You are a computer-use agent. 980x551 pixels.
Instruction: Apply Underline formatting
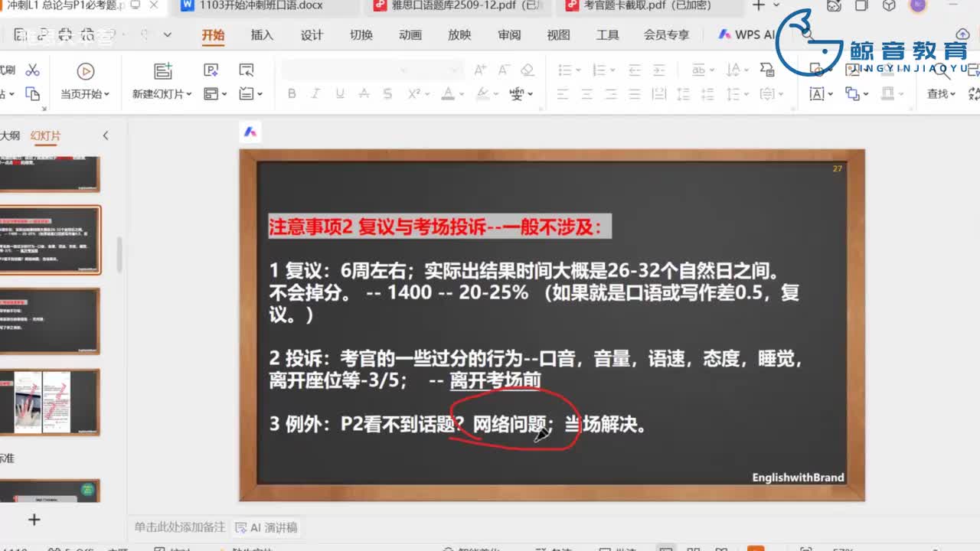pyautogui.click(x=340, y=94)
